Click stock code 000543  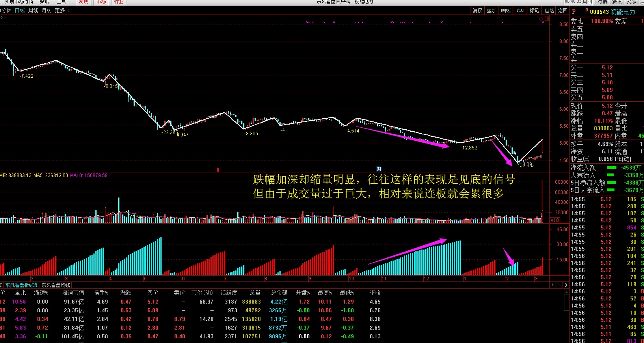point(599,12)
